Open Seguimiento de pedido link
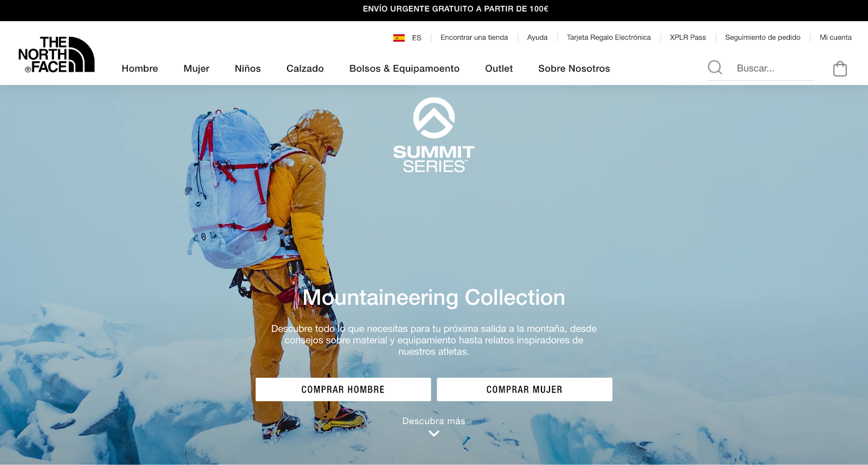 (x=763, y=37)
